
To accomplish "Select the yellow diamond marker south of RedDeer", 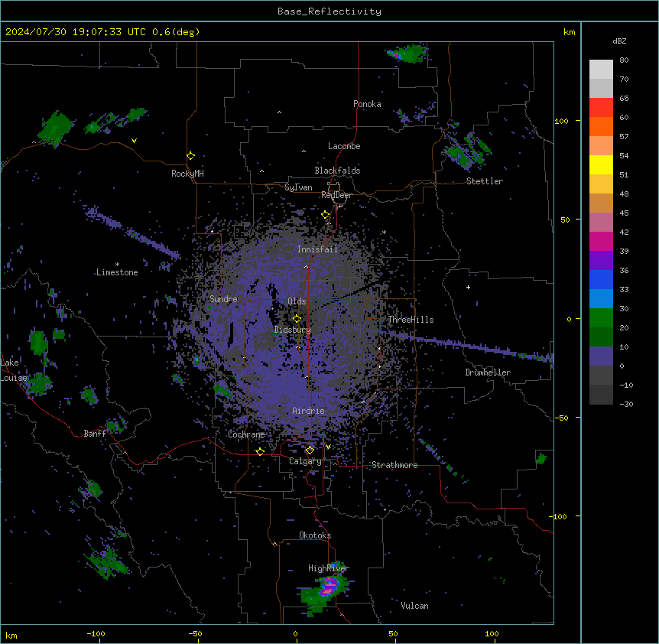I will [326, 215].
